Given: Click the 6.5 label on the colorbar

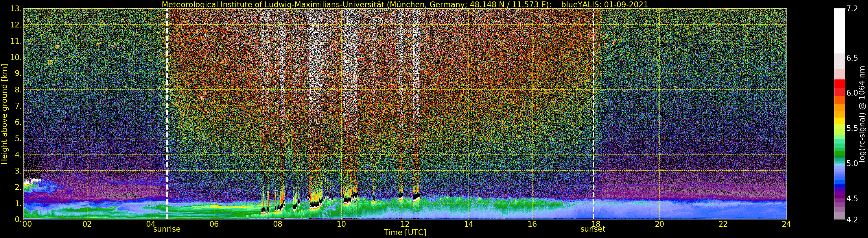Looking at the screenshot, I should pos(852,58).
